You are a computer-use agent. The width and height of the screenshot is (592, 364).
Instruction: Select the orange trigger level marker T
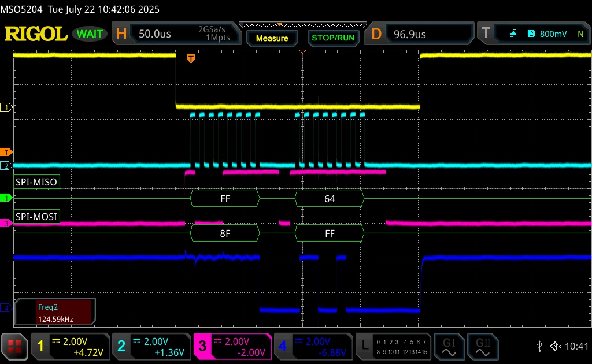[6, 153]
